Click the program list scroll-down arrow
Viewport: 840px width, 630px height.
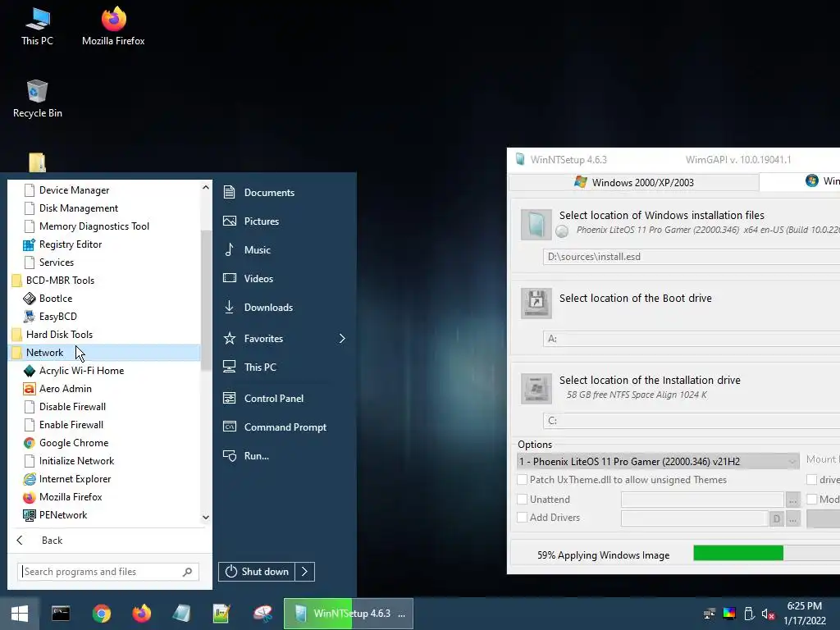tap(206, 517)
